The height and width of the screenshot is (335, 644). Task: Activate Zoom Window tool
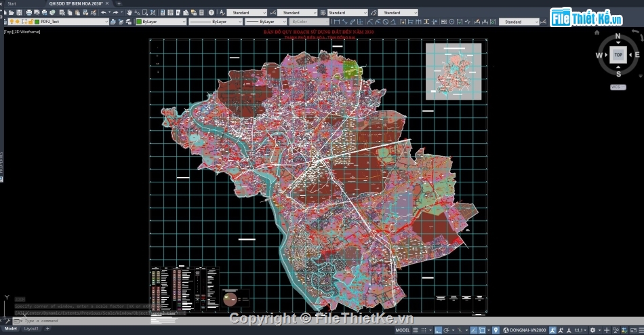(x=145, y=13)
